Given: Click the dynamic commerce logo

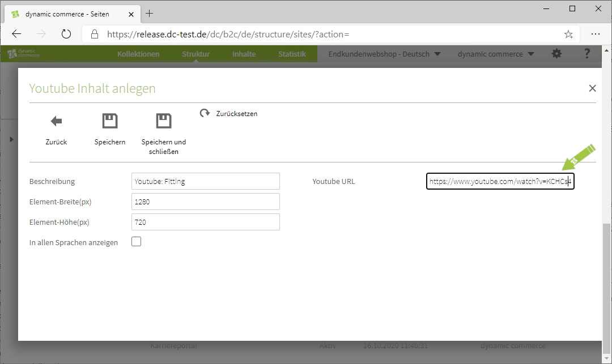Looking at the screenshot, I should tap(23, 54).
